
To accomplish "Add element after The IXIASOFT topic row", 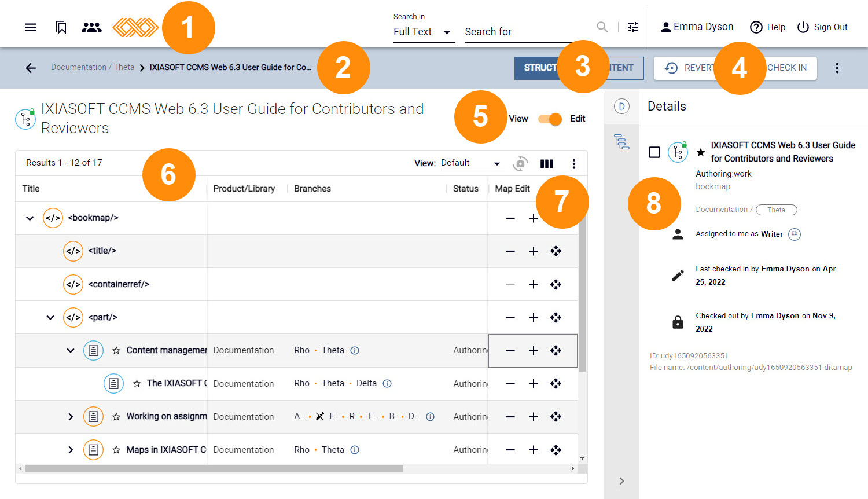I will (534, 384).
